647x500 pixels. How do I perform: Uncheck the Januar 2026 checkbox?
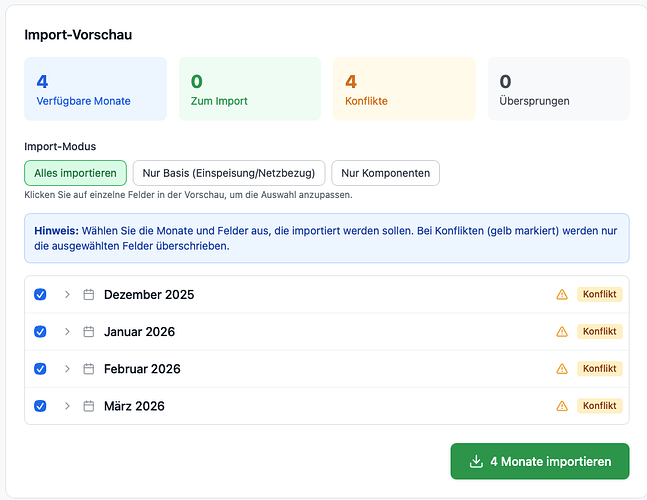coord(40,332)
